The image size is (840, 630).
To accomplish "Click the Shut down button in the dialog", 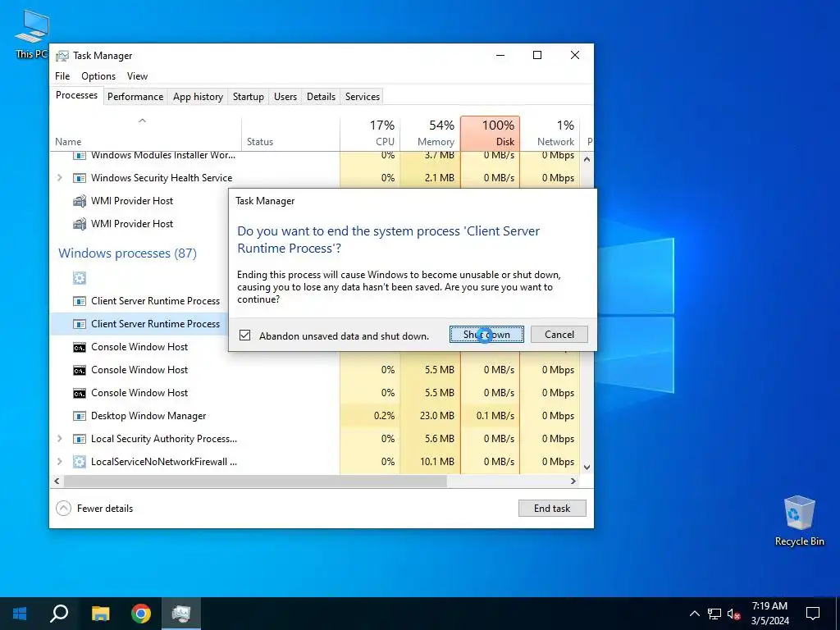I will [486, 335].
